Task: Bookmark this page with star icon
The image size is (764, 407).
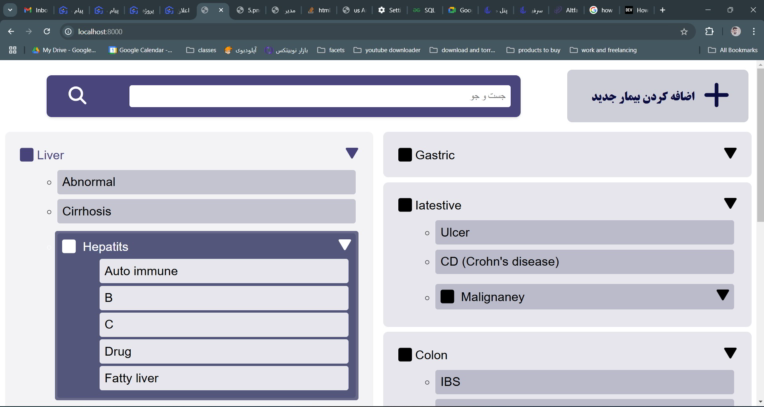Action: [x=684, y=32]
